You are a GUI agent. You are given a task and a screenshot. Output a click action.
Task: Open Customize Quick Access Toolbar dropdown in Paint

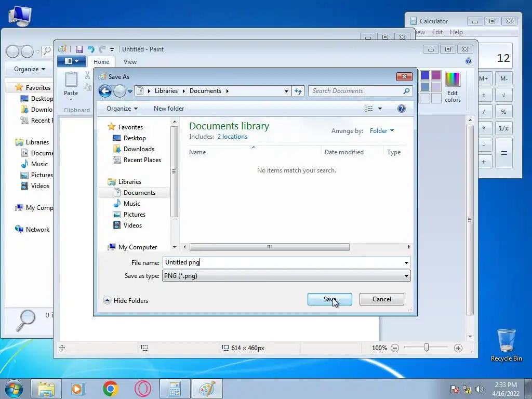point(112,49)
